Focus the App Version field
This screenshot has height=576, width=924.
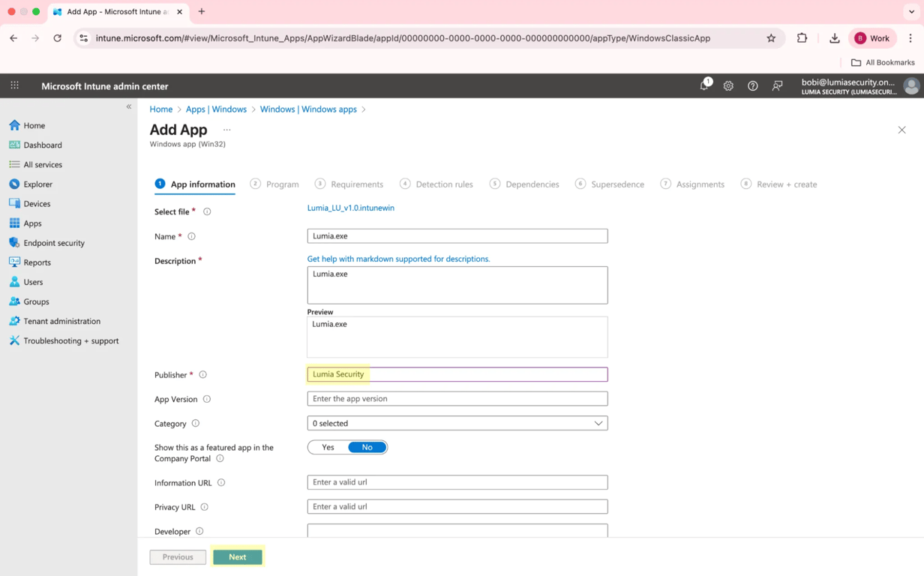(457, 398)
